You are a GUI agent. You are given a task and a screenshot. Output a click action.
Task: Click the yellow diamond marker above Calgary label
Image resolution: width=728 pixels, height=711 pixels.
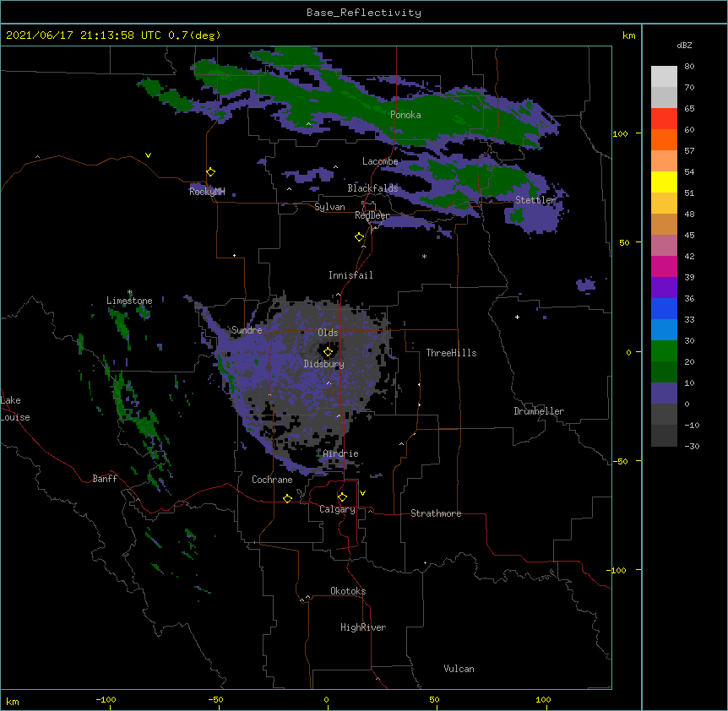[x=342, y=497]
